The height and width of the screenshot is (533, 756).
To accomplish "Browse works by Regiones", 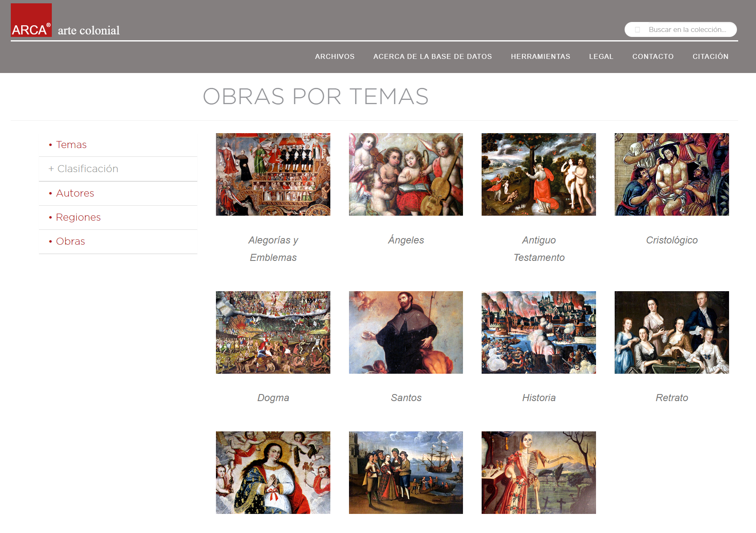I will coord(78,217).
